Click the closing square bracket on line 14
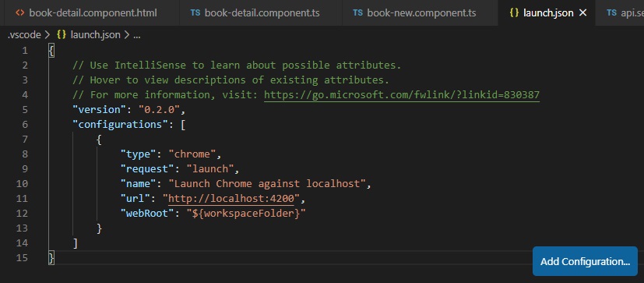 [76, 243]
